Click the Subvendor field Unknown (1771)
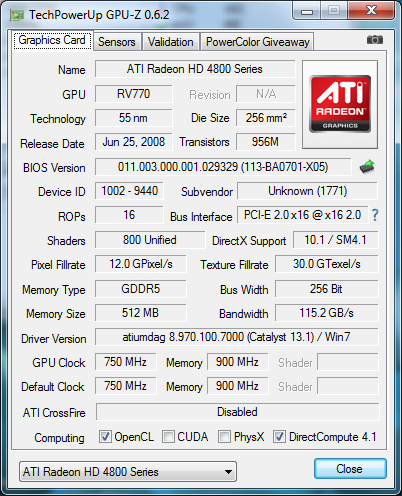The width and height of the screenshot is (402, 496). point(308,191)
